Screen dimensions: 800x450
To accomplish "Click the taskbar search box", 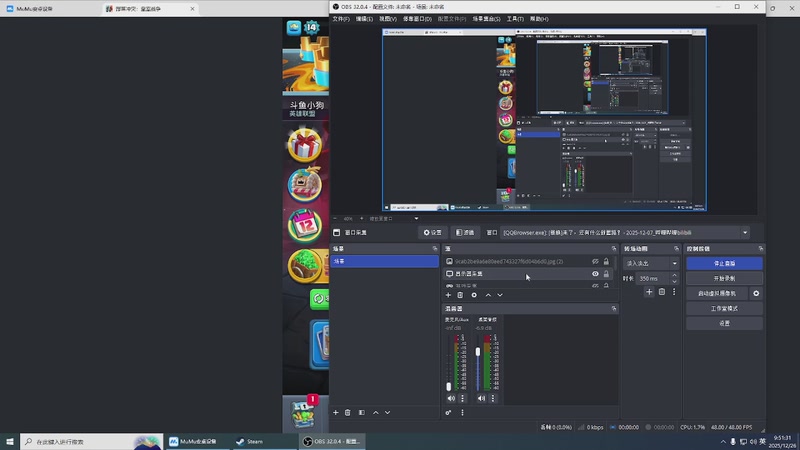I will point(92,442).
